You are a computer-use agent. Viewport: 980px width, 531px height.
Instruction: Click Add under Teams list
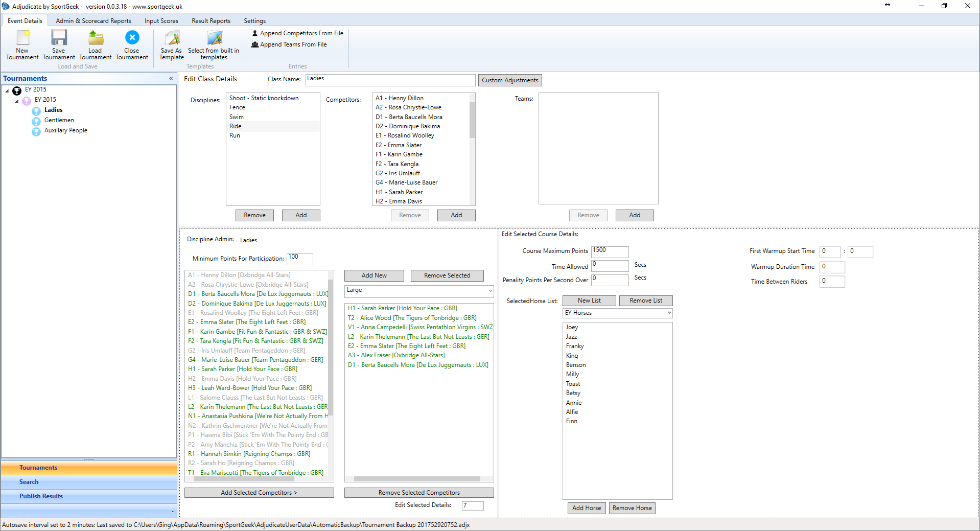pos(635,215)
